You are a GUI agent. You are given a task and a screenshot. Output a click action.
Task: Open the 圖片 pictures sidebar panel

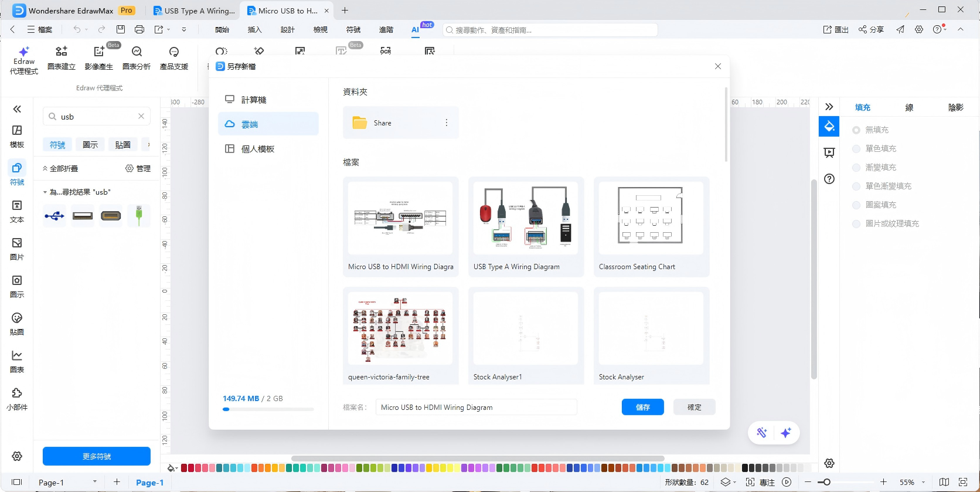[x=17, y=249]
